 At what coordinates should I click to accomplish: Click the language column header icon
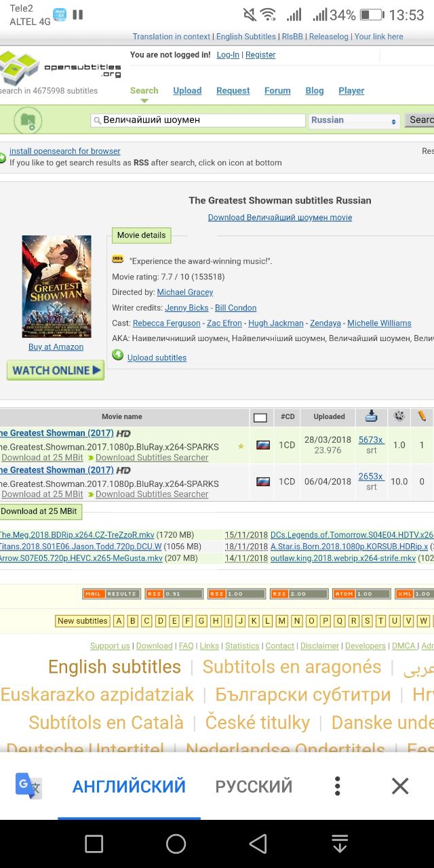260,418
